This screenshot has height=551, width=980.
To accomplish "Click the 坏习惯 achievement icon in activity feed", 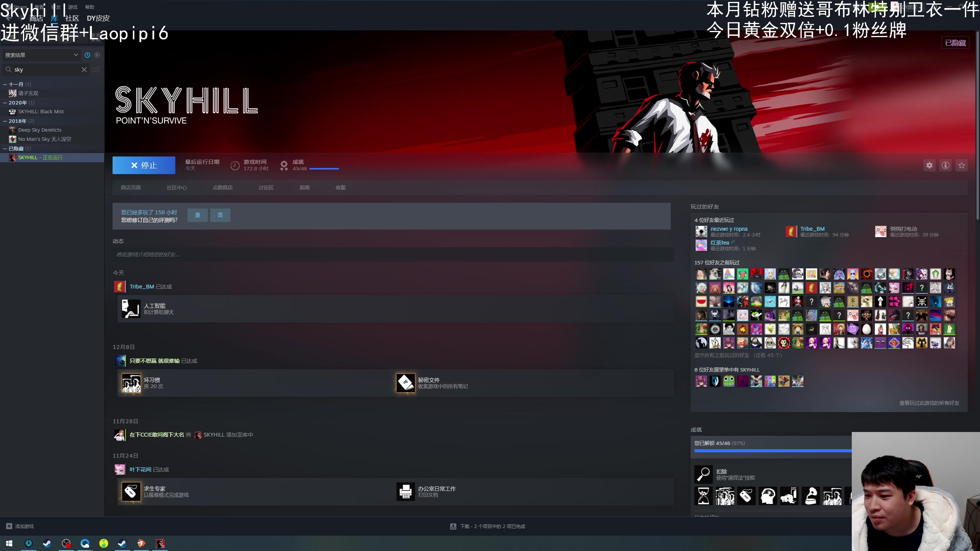I will [x=131, y=383].
